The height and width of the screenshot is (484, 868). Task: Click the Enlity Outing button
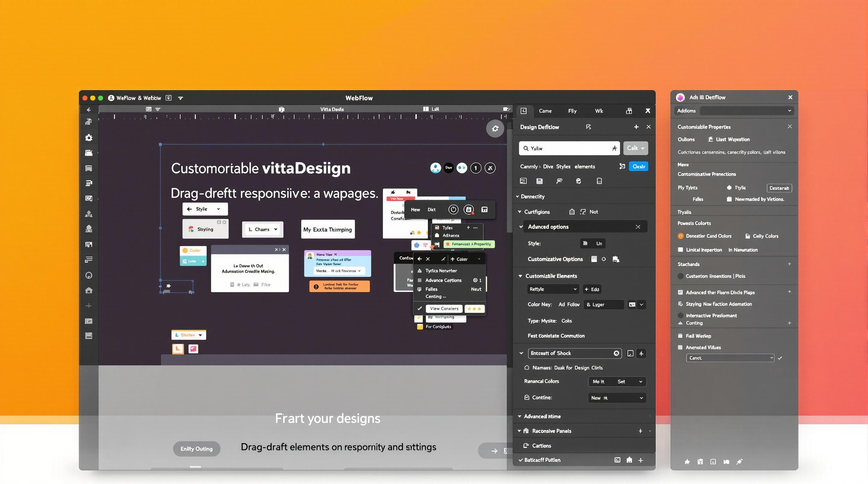(x=196, y=449)
